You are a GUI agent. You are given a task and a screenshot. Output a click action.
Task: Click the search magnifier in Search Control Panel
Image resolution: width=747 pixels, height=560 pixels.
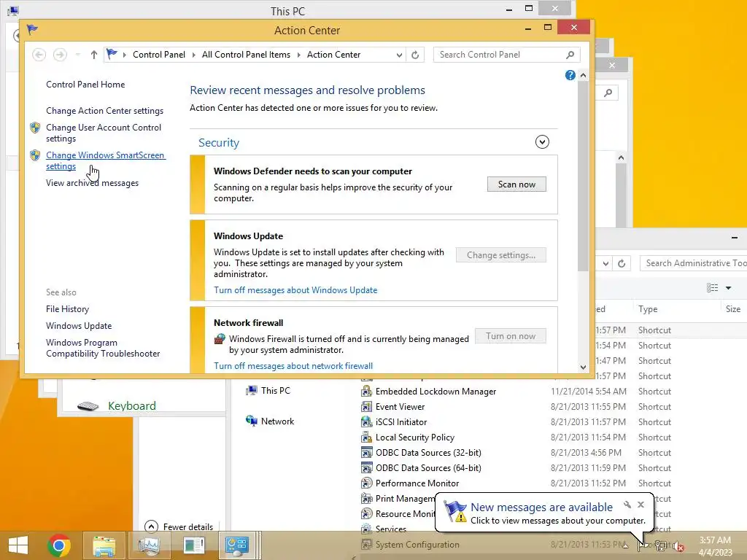[x=570, y=55]
